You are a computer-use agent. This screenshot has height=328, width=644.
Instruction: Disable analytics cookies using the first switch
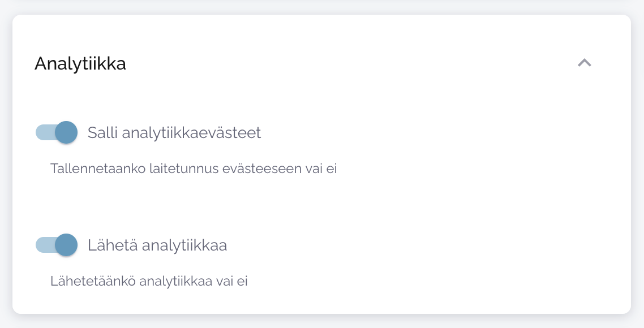pyautogui.click(x=57, y=132)
